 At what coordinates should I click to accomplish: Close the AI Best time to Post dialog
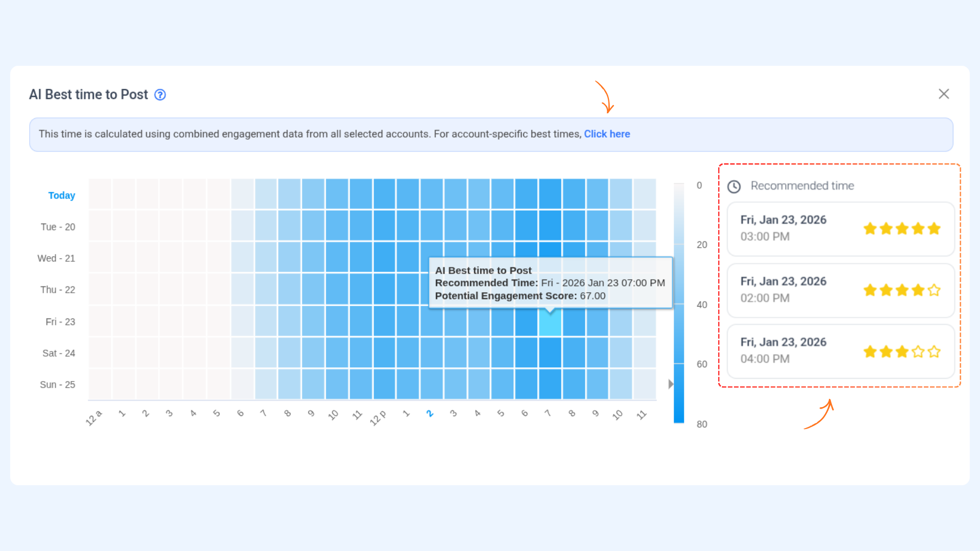pyautogui.click(x=944, y=94)
